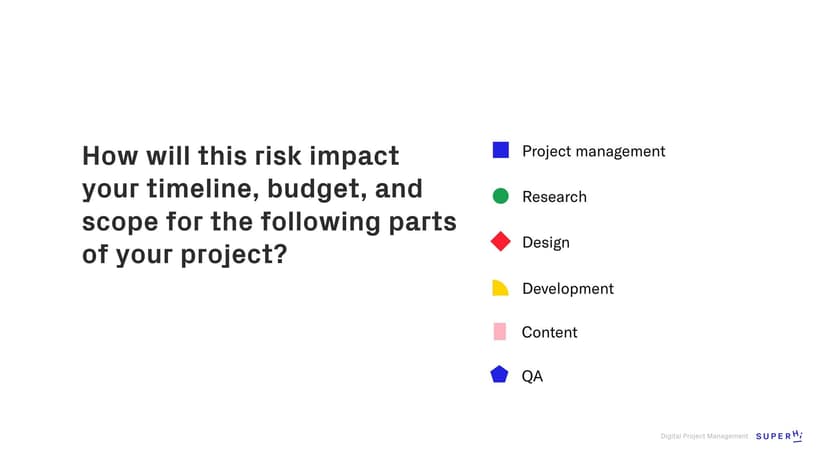Click the blue square Project management icon
The width and height of the screenshot is (828, 466).
pos(501,150)
